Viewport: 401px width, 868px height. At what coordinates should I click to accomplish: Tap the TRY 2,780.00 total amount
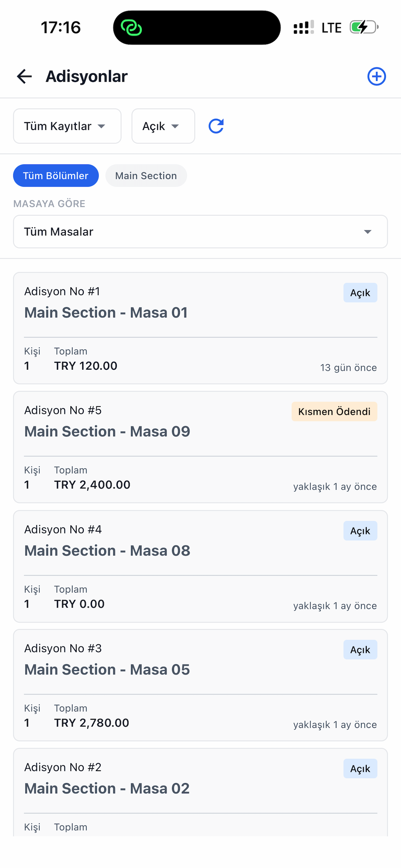point(92,723)
